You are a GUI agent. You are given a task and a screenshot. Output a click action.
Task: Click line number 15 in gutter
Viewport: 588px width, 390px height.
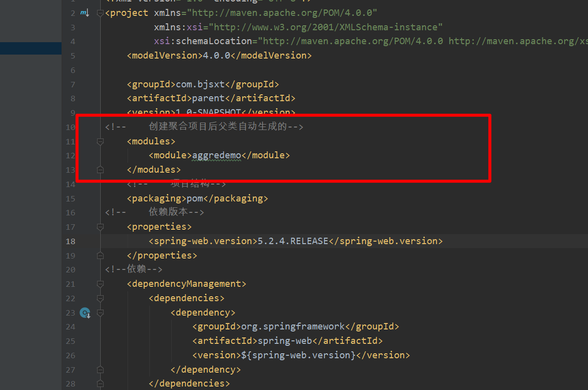pyautogui.click(x=70, y=199)
